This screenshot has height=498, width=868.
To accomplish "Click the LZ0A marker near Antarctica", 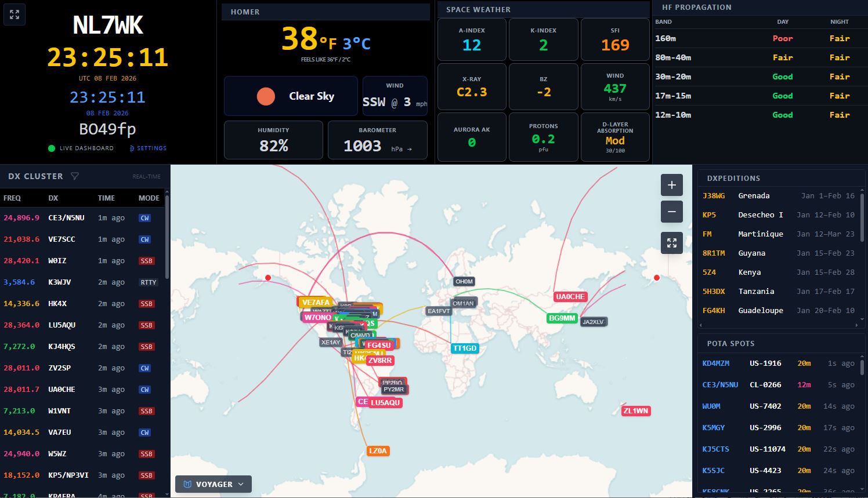I will pos(378,450).
